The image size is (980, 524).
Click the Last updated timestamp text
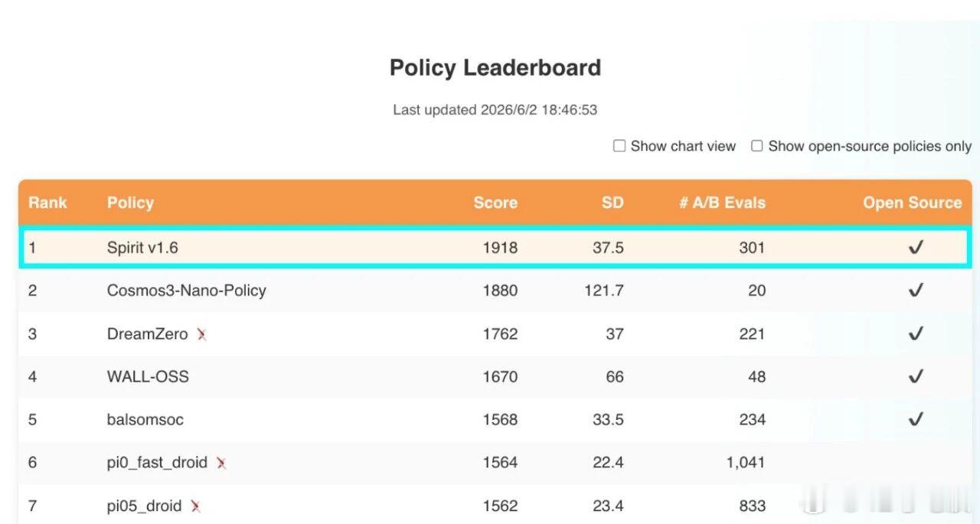(495, 109)
